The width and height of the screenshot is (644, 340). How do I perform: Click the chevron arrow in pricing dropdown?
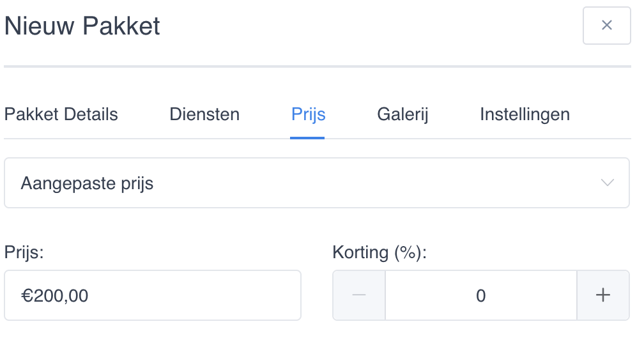[608, 183]
